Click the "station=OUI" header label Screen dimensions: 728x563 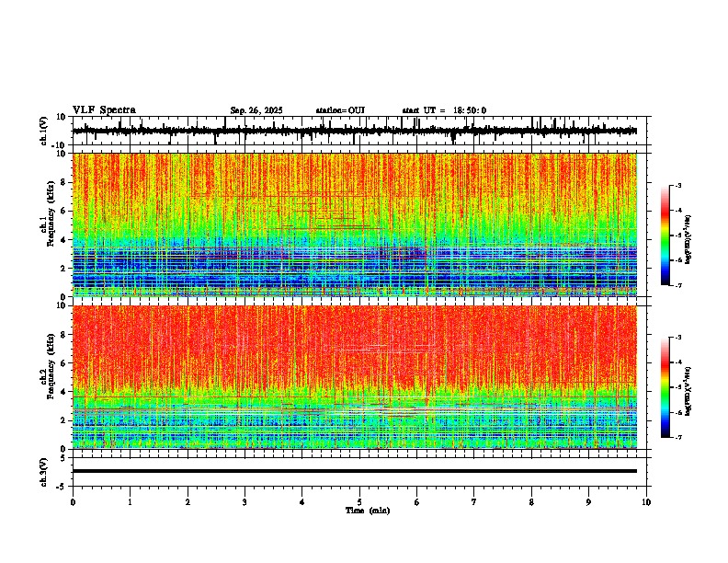(340, 110)
